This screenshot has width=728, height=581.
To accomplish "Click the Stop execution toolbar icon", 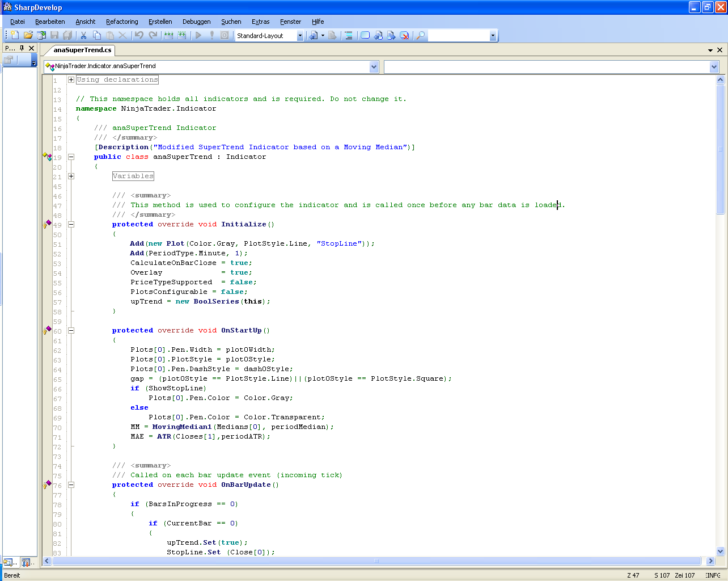I will click(225, 35).
